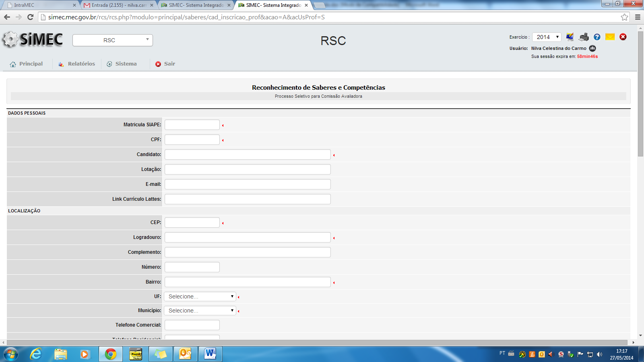644x362 pixels.
Task: Open the RSC module dropdown
Action: [x=113, y=40]
